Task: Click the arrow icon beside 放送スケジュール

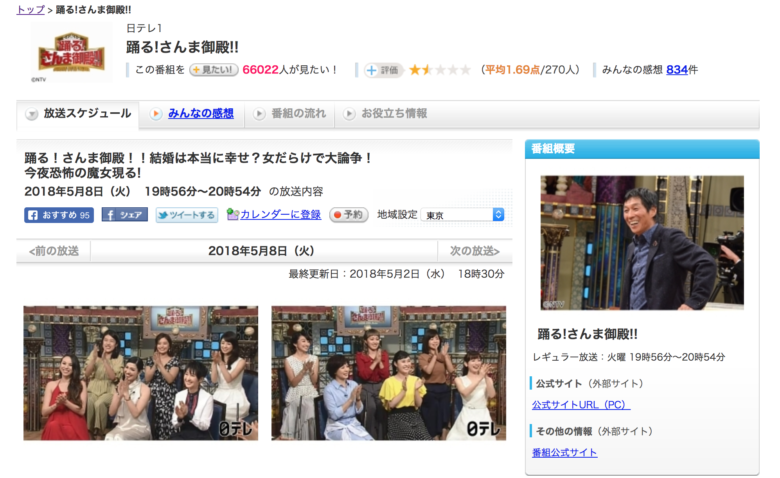Action: click(31, 114)
